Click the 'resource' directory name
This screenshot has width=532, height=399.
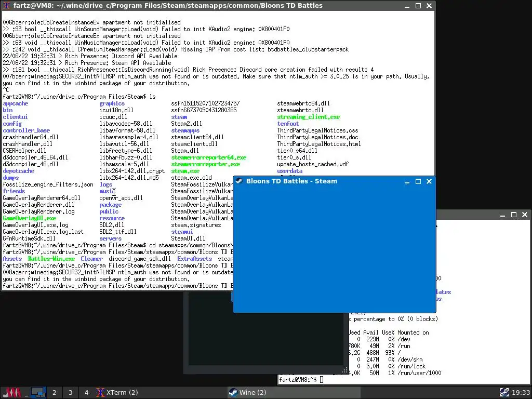(x=112, y=218)
